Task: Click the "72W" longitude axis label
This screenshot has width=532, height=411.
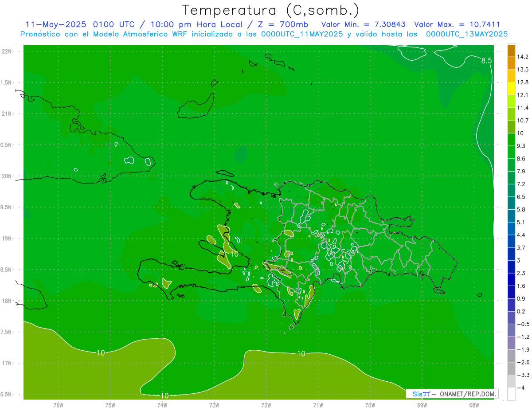Action: (x=266, y=405)
